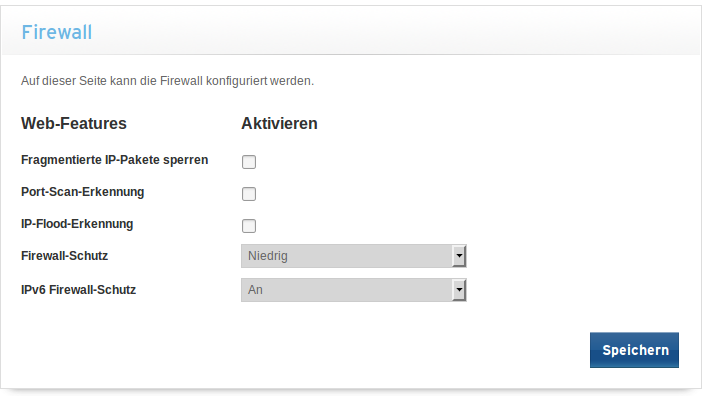Screen dimensions: 706x396
Task: Click the IP-Flood-Erkennung label text
Action: [x=77, y=224]
